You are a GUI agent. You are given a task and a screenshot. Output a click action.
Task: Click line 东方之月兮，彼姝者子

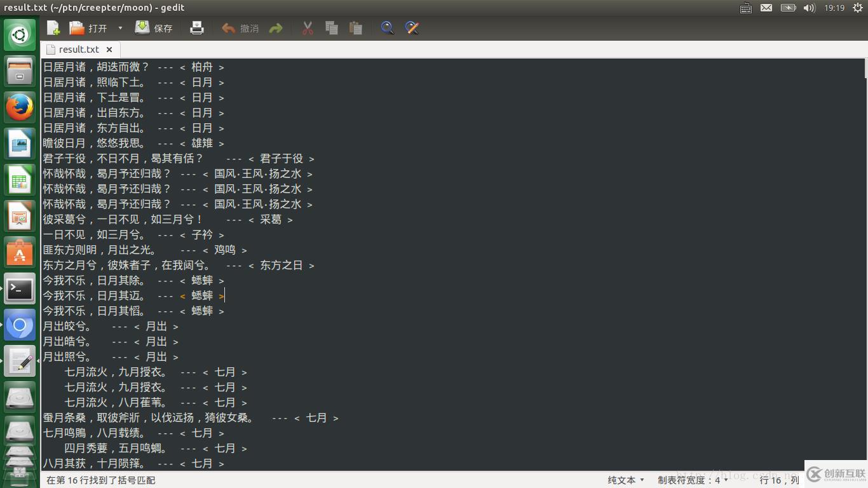tap(179, 265)
